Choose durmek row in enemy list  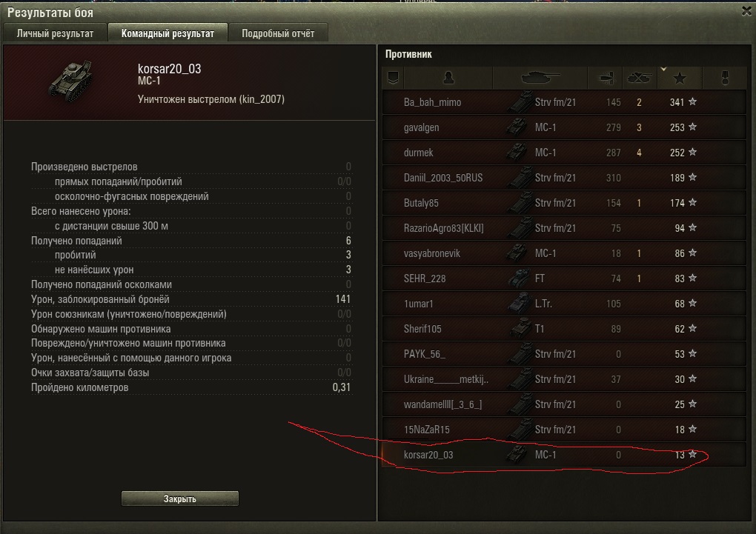coord(564,153)
